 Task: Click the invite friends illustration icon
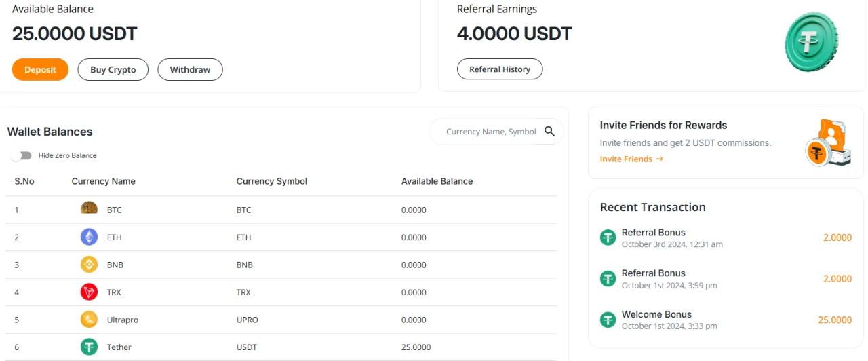[x=828, y=142]
